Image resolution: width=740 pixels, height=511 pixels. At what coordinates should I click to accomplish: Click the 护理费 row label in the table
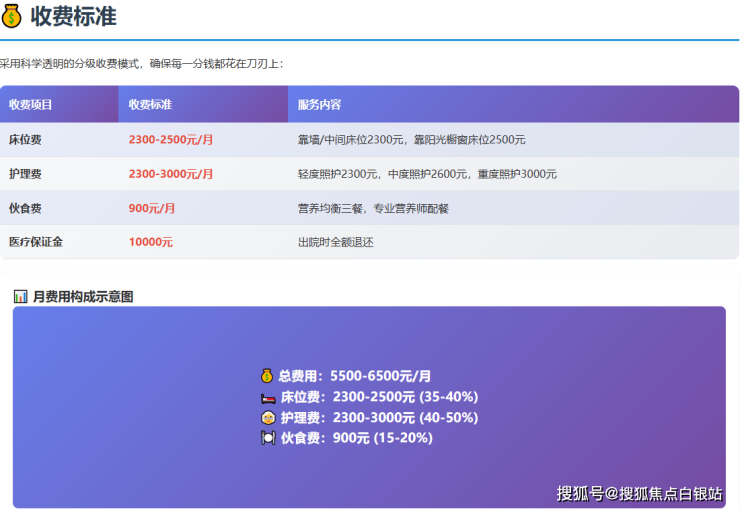25,174
